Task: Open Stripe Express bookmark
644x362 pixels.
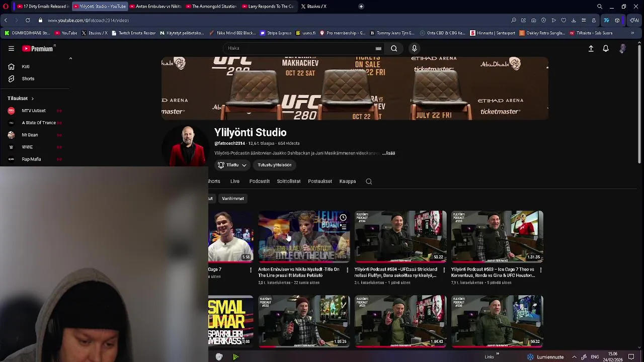Action: click(276, 33)
